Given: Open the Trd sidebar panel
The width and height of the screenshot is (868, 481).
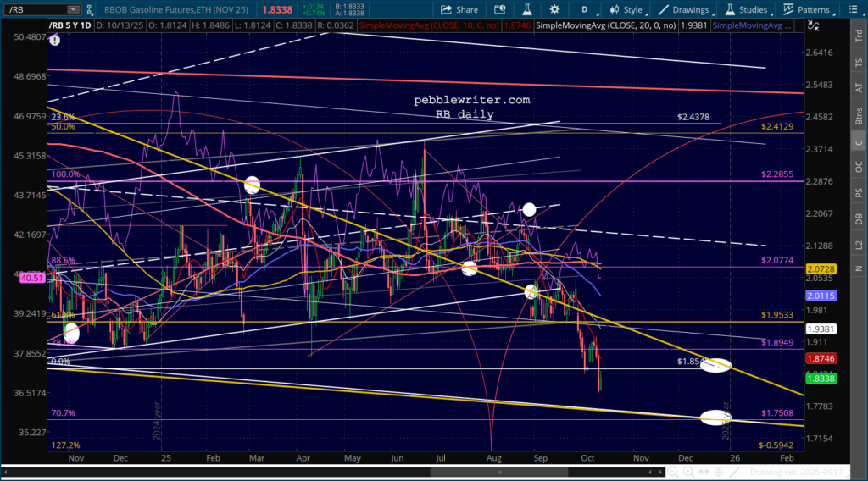Looking at the screenshot, I should (859, 36).
